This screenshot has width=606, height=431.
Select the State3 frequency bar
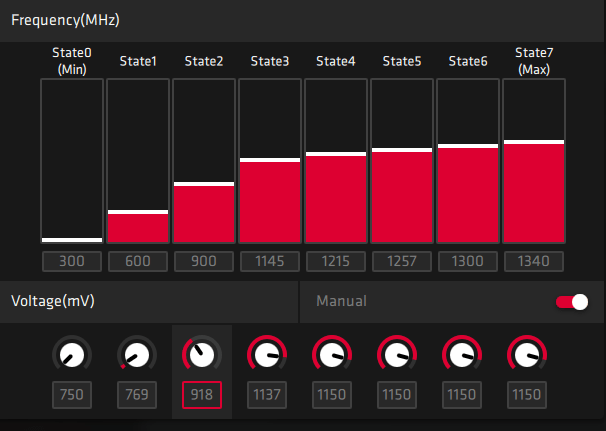(x=270, y=161)
